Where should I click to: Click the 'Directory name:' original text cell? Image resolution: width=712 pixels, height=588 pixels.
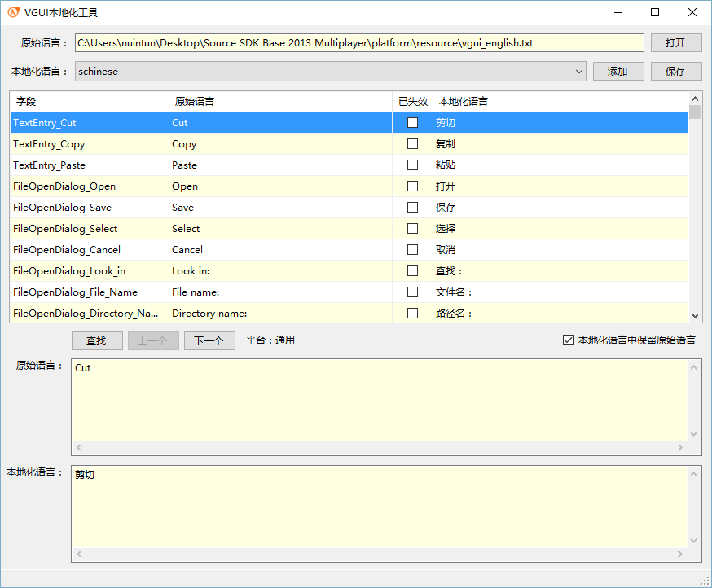click(280, 314)
